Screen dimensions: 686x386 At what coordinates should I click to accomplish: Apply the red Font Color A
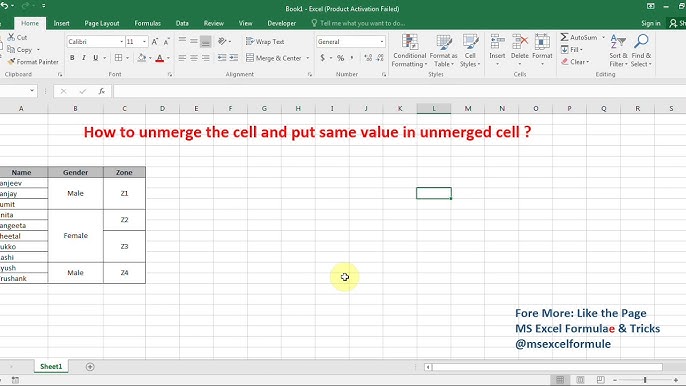[160, 58]
